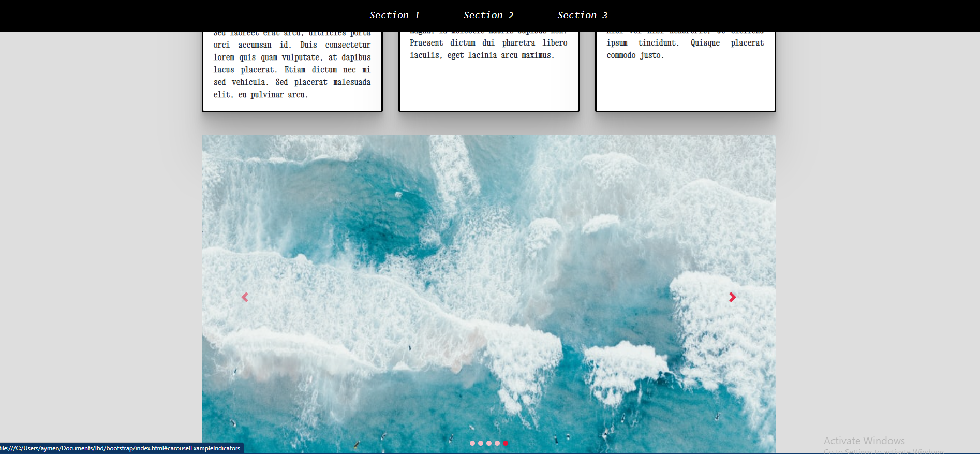Select the fourth carousel indicator dot
Viewport: 980px width, 454px height.
[497, 443]
